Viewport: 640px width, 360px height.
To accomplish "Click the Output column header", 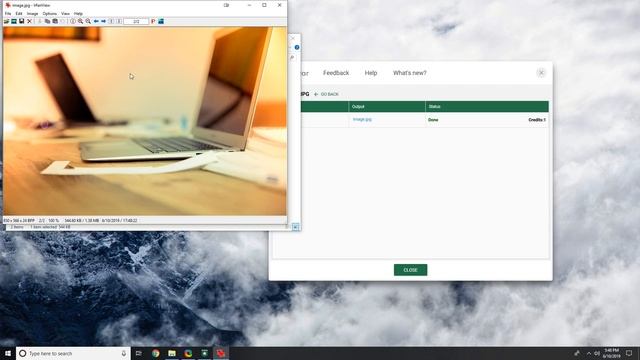I will tap(387, 107).
